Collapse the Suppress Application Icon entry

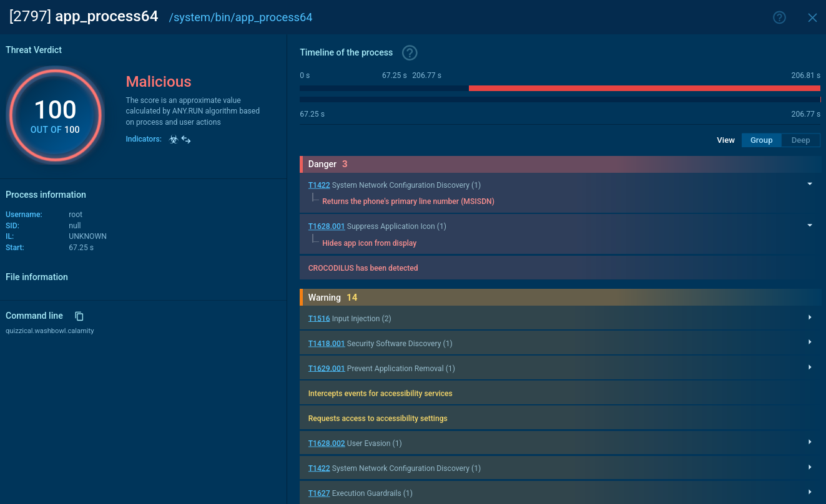[810, 225]
